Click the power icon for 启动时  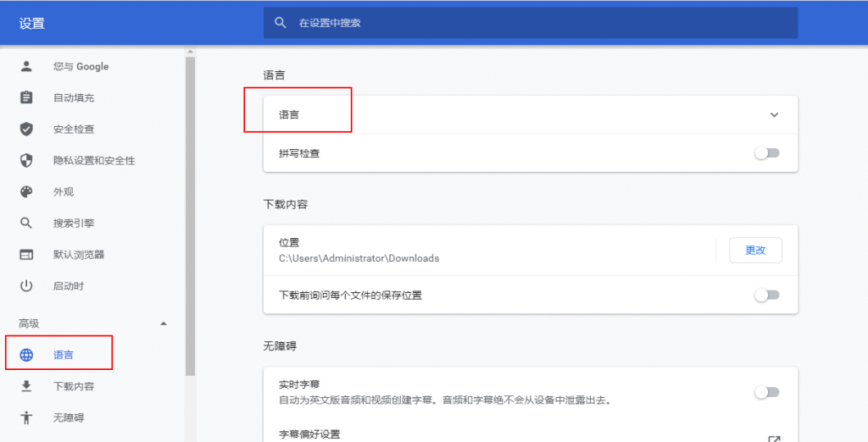click(26, 285)
